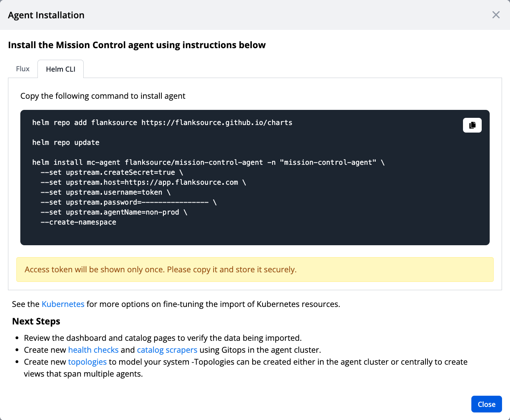This screenshot has height=420, width=510.
Task: Click the --create-namespace flag line
Action: pyautogui.click(x=78, y=222)
